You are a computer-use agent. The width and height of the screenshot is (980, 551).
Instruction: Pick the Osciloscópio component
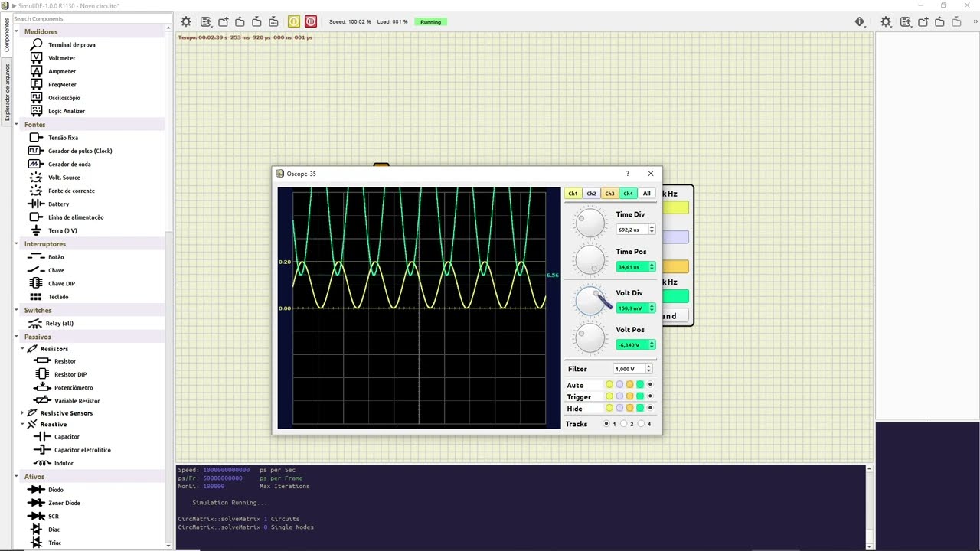(x=64, y=98)
